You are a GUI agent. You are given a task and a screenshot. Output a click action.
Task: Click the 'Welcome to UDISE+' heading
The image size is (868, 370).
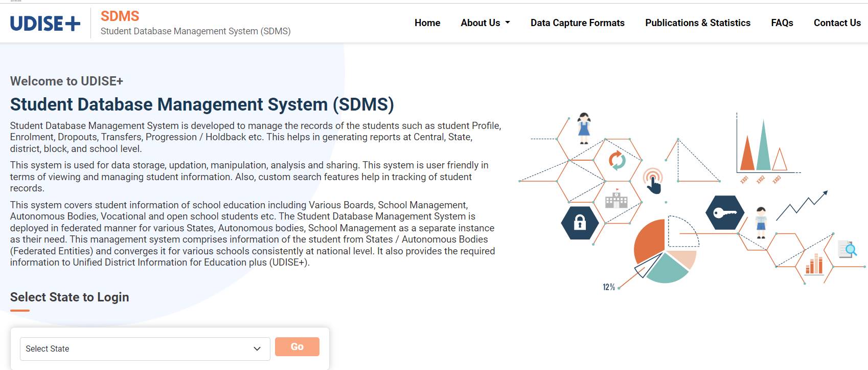point(66,81)
